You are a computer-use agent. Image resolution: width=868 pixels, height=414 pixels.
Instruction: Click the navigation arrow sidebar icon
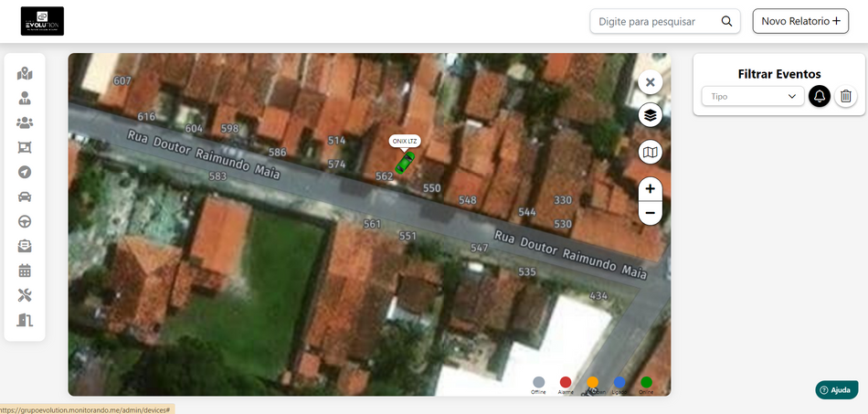25,172
